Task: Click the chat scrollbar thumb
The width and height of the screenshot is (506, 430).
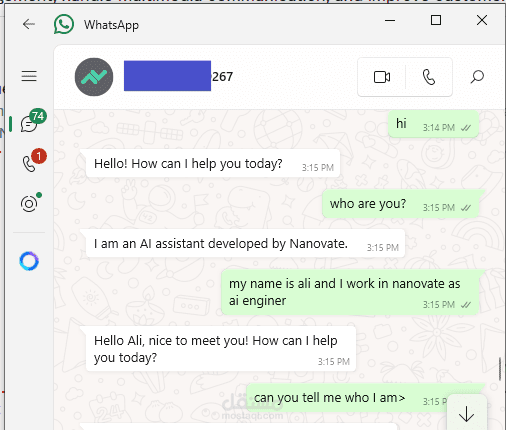Action: (x=500, y=369)
